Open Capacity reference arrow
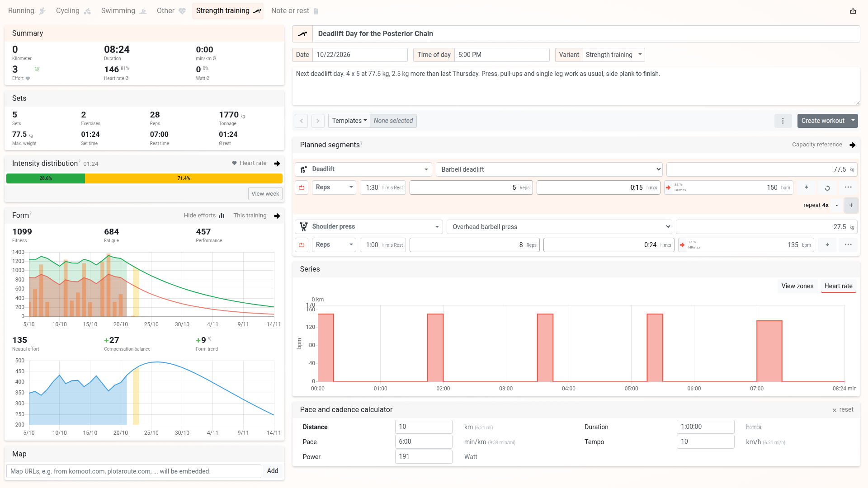Viewport: 868px width, 488px height. coord(852,145)
